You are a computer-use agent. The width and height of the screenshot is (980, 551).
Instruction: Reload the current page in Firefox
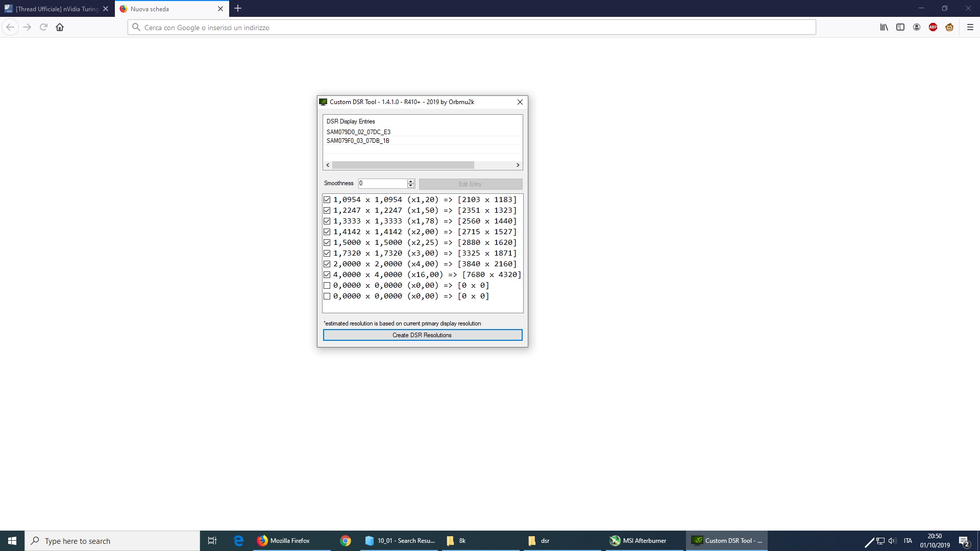click(x=43, y=27)
